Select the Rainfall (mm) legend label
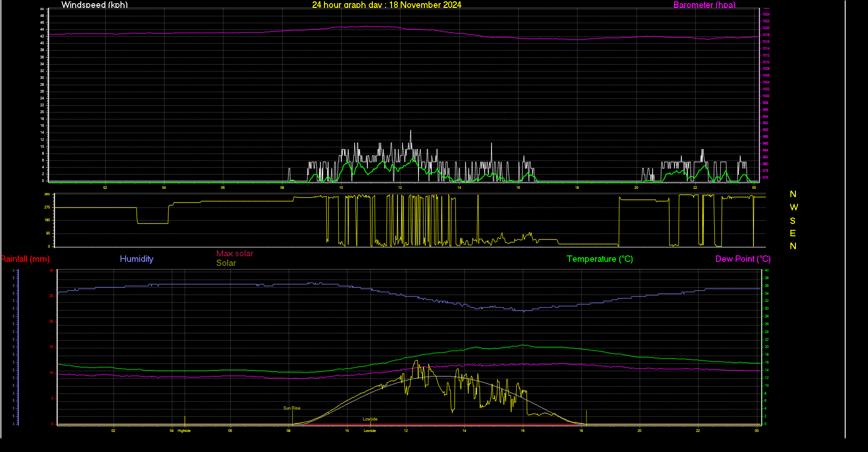The image size is (868, 452). pyautogui.click(x=25, y=259)
